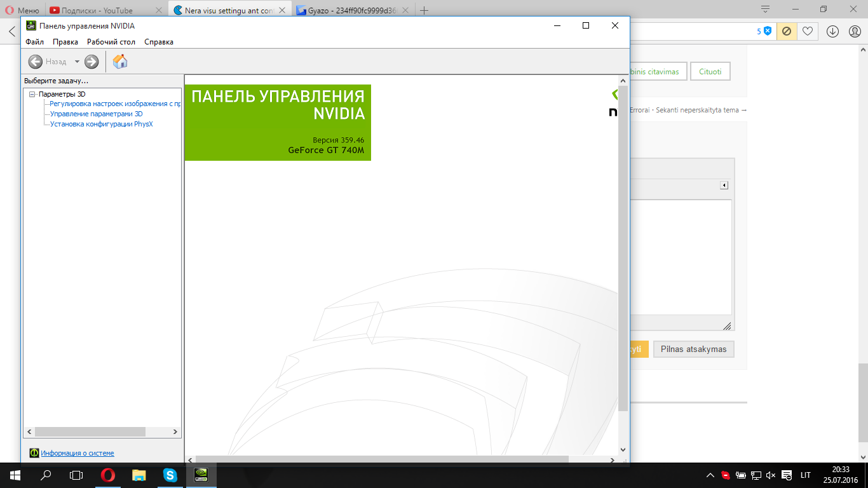The width and height of the screenshot is (868, 488).
Task: Click the muted volume tray icon
Action: (x=771, y=475)
